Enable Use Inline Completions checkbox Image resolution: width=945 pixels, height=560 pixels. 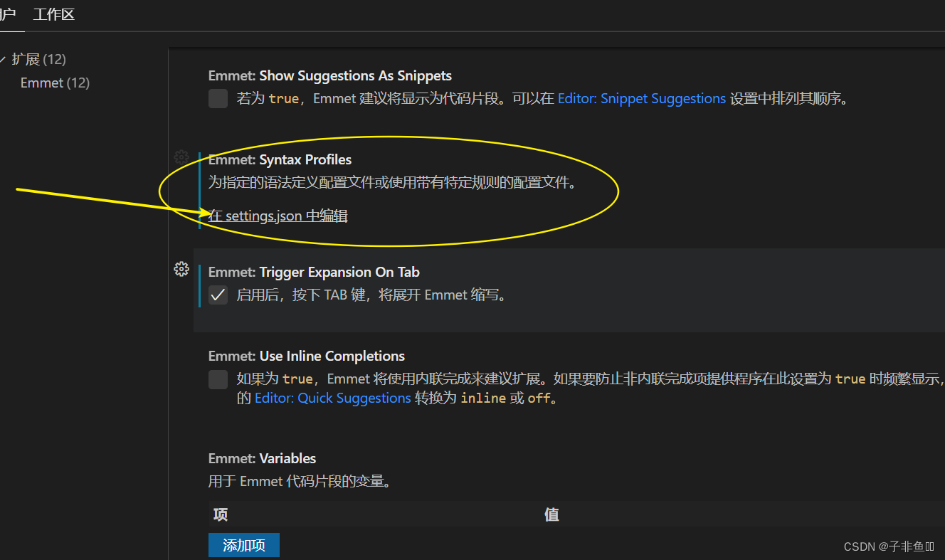(218, 379)
